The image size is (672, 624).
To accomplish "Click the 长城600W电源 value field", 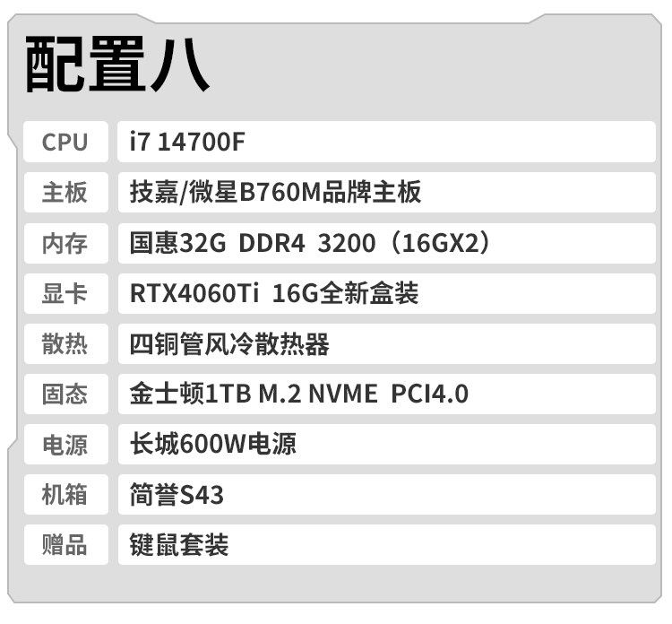I will [x=386, y=444].
